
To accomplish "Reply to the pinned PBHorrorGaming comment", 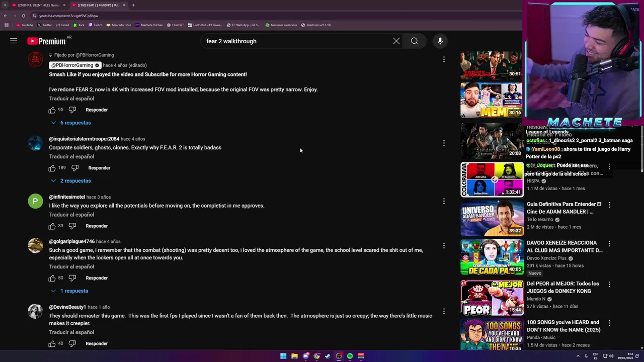I will (x=97, y=110).
